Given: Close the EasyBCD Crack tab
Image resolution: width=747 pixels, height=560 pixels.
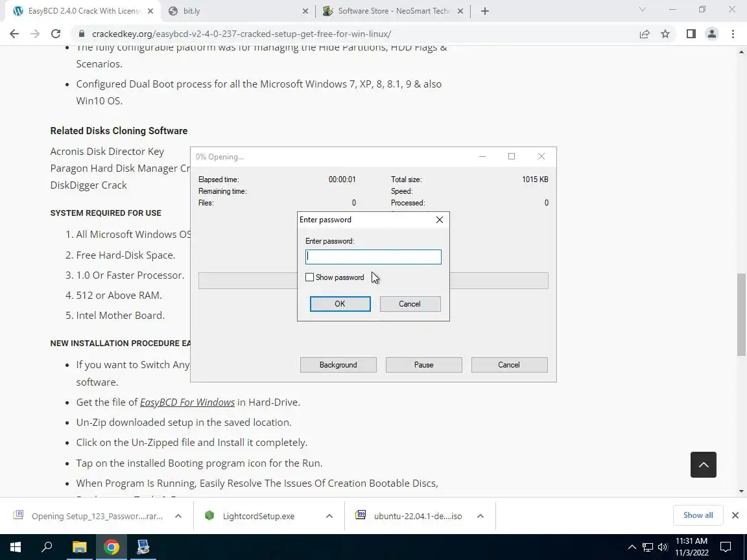Looking at the screenshot, I should (150, 11).
